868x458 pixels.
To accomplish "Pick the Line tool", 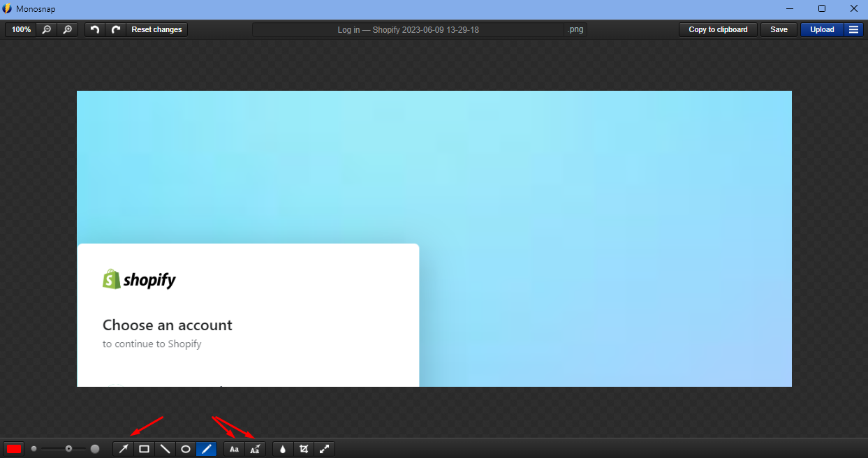I will (x=165, y=449).
